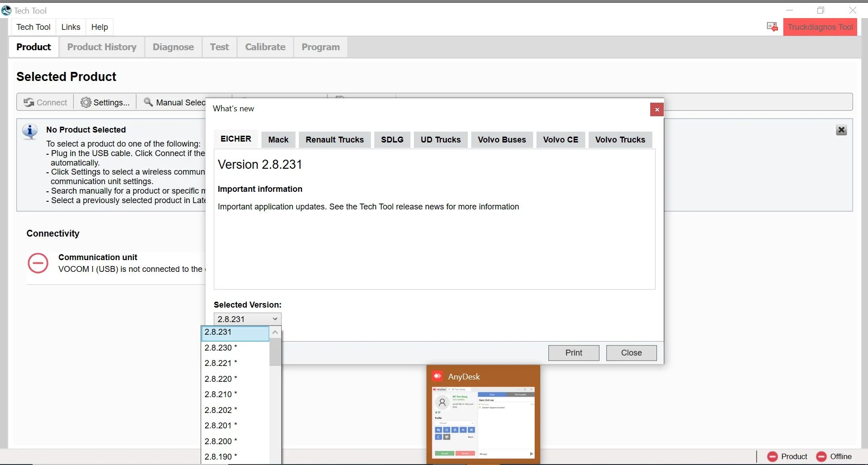Screen dimensions: 868x465
Task: Click the scroll-up chevron above the version list
Action: (275, 332)
